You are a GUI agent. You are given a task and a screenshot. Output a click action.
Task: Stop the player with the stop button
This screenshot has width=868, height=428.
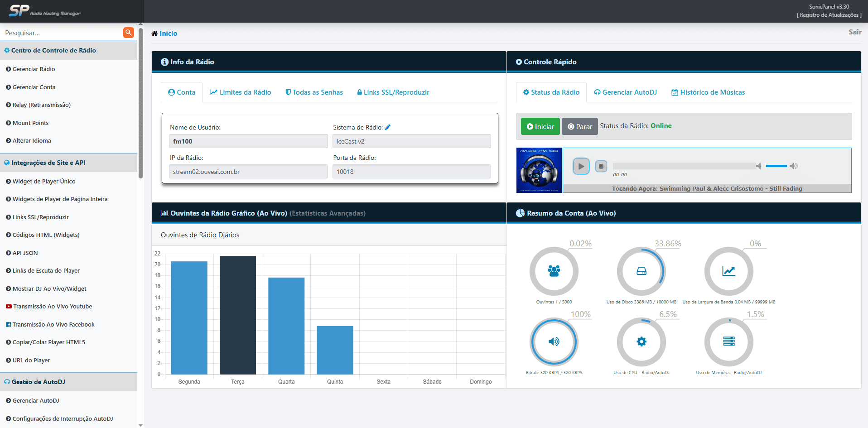point(601,166)
